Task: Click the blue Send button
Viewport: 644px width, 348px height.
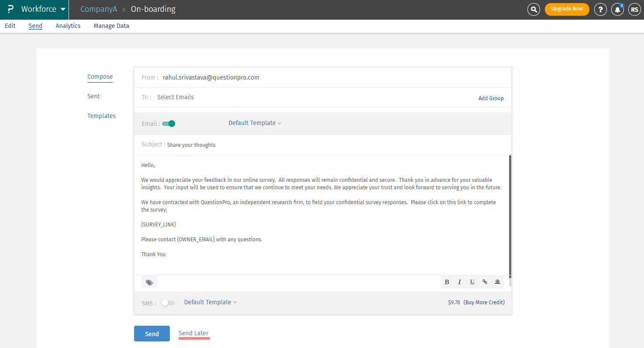Action: 152,334
